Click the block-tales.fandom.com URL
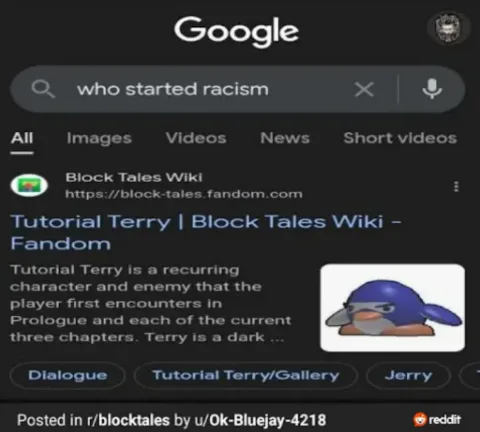 [x=184, y=194]
